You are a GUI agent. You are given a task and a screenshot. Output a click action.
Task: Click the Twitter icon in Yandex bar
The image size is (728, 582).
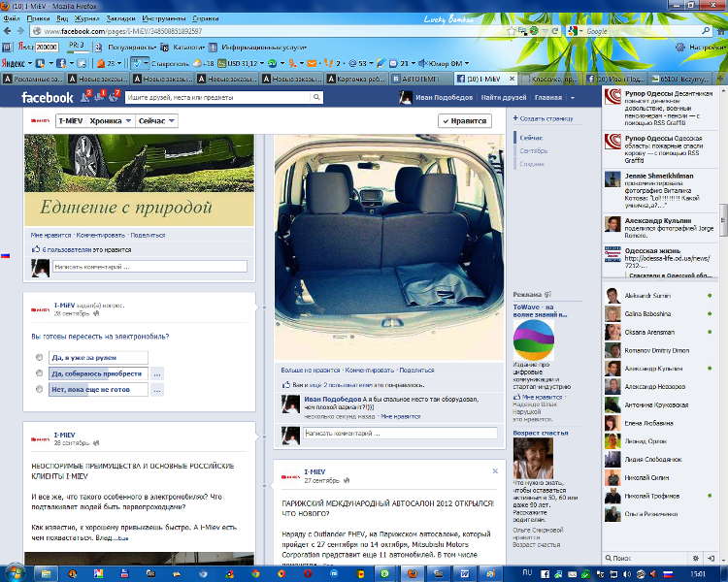click(82, 63)
